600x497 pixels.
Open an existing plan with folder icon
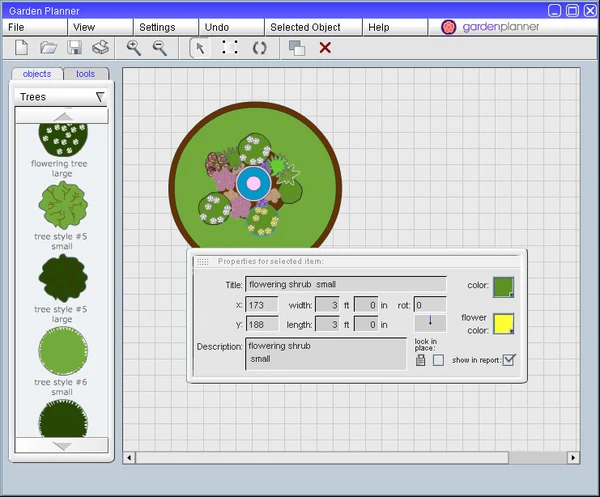[48, 48]
